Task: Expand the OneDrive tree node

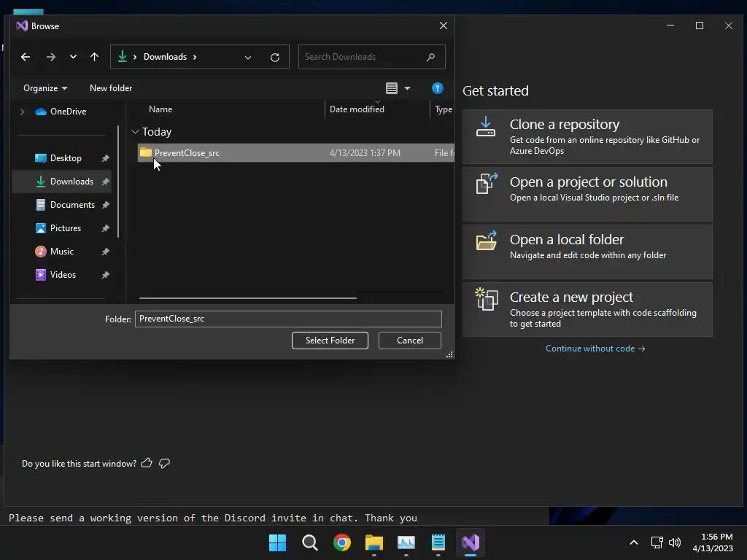Action: click(23, 112)
